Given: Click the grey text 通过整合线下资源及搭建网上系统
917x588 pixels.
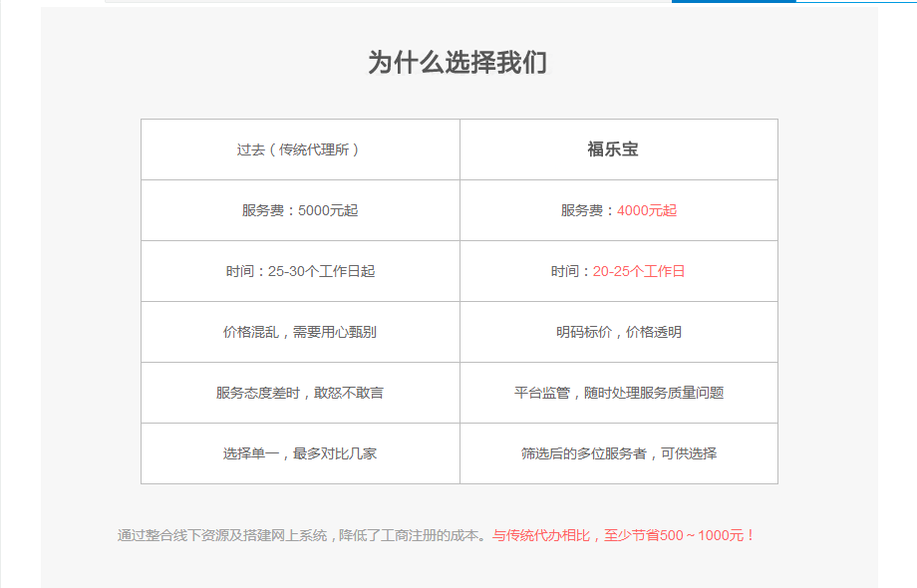Looking at the screenshot, I should 222,535.
